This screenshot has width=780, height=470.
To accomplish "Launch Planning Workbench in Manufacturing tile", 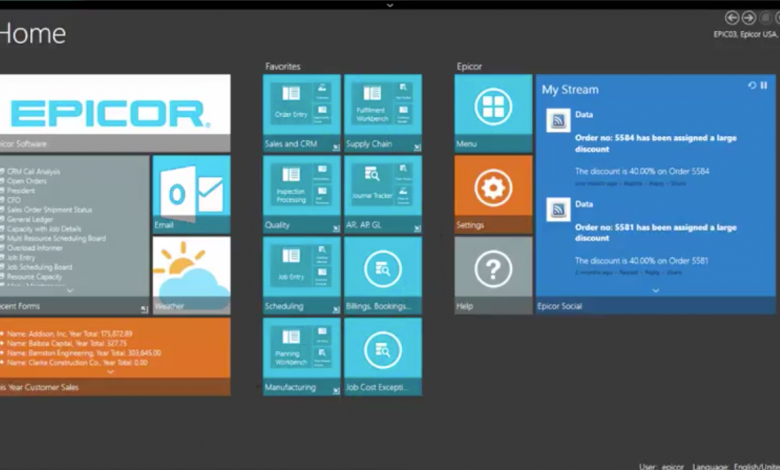I will (x=291, y=347).
